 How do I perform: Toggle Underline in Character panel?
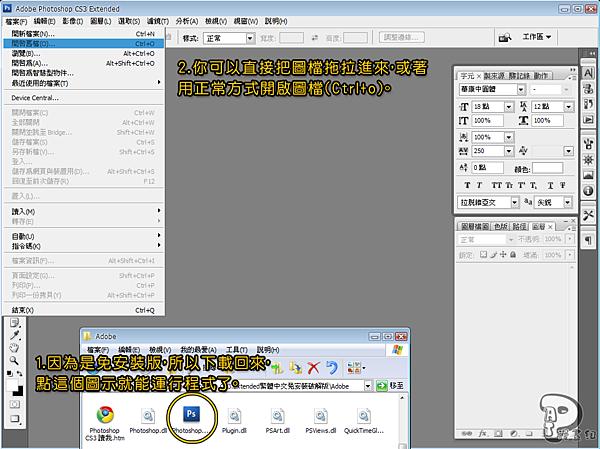[x=550, y=185]
